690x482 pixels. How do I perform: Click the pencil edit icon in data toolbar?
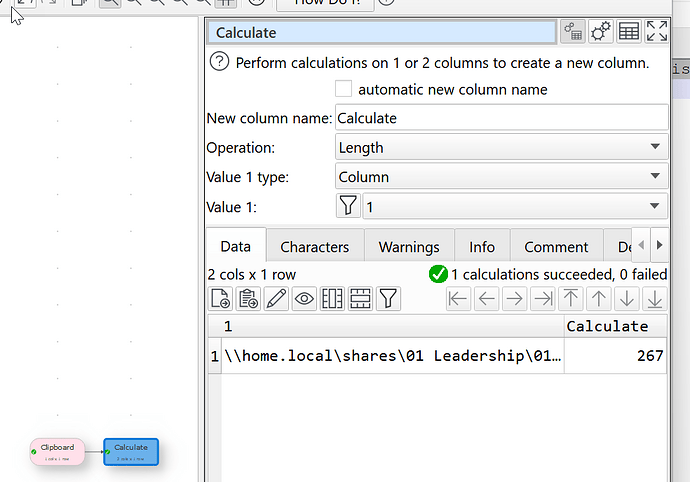(276, 298)
